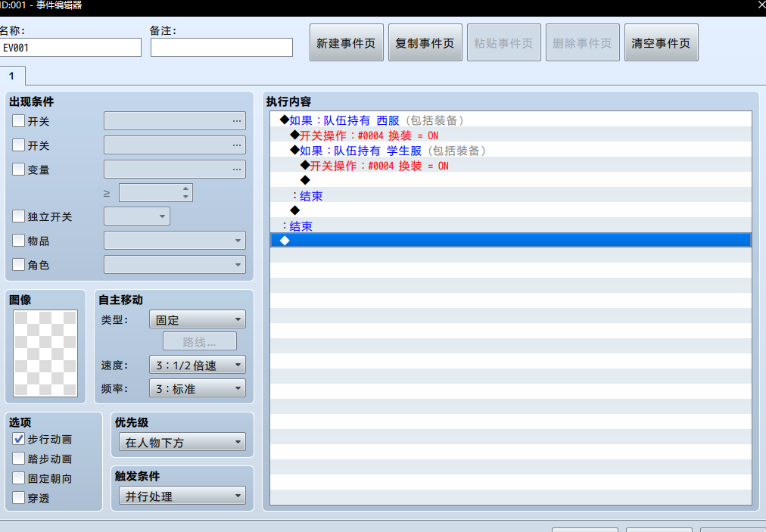This screenshot has width=766, height=532.
Task: Check the 踏步动画 option
Action: pyautogui.click(x=19, y=459)
